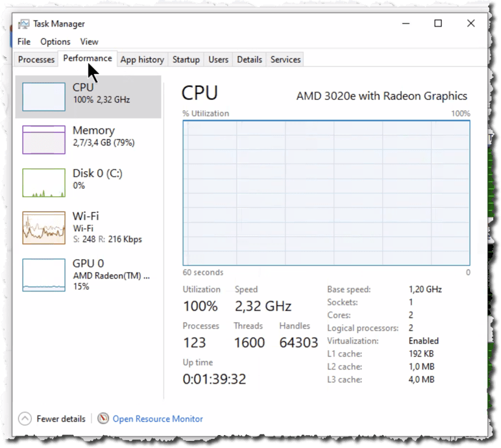This screenshot has width=501, height=448.
Task: Click the Wi-Fi heading in sidebar
Action: [86, 216]
